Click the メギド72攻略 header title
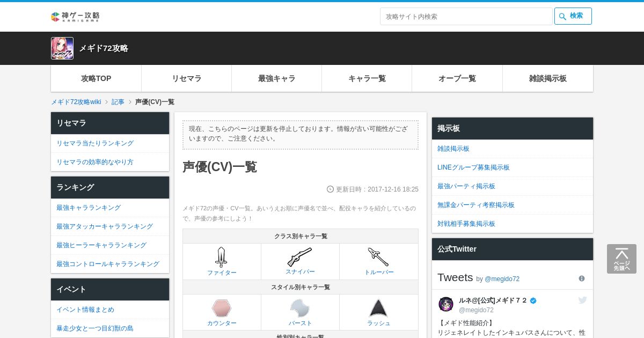Screen dimensions: 644x338 104,48
